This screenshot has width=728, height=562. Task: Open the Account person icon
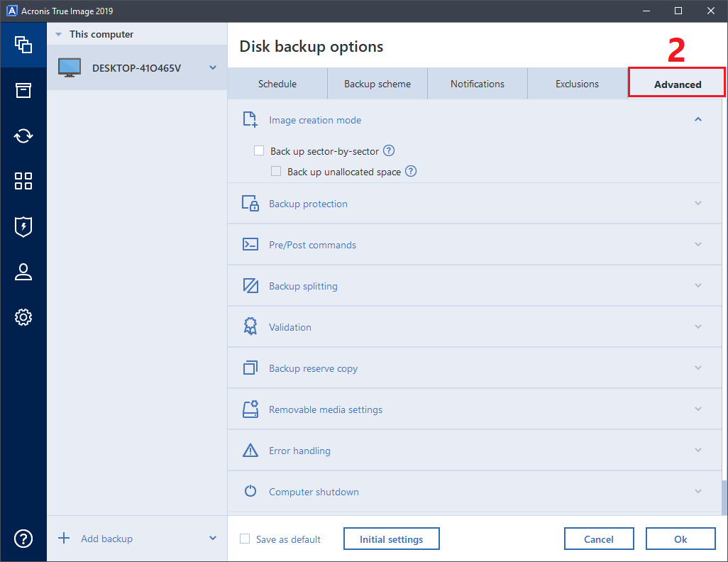(x=23, y=272)
